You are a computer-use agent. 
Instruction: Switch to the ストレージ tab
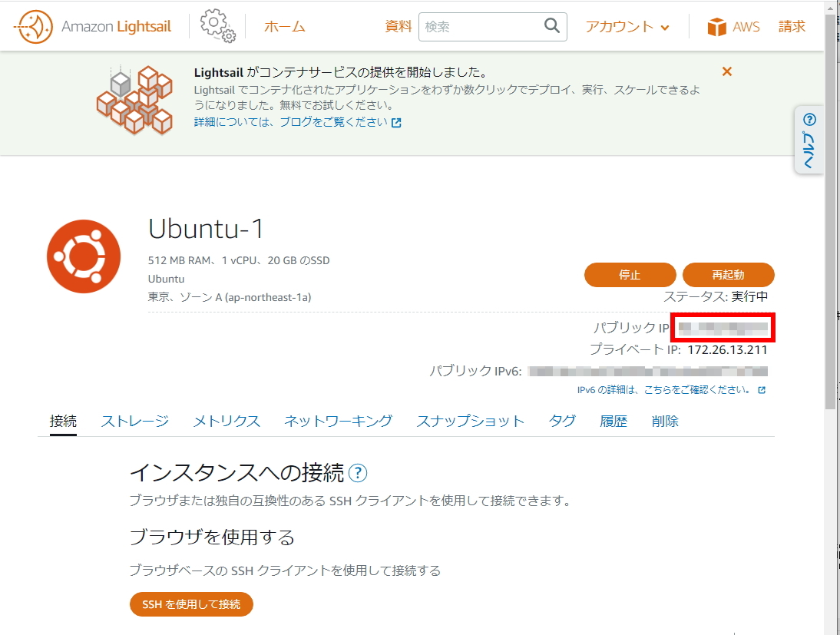[x=135, y=422]
